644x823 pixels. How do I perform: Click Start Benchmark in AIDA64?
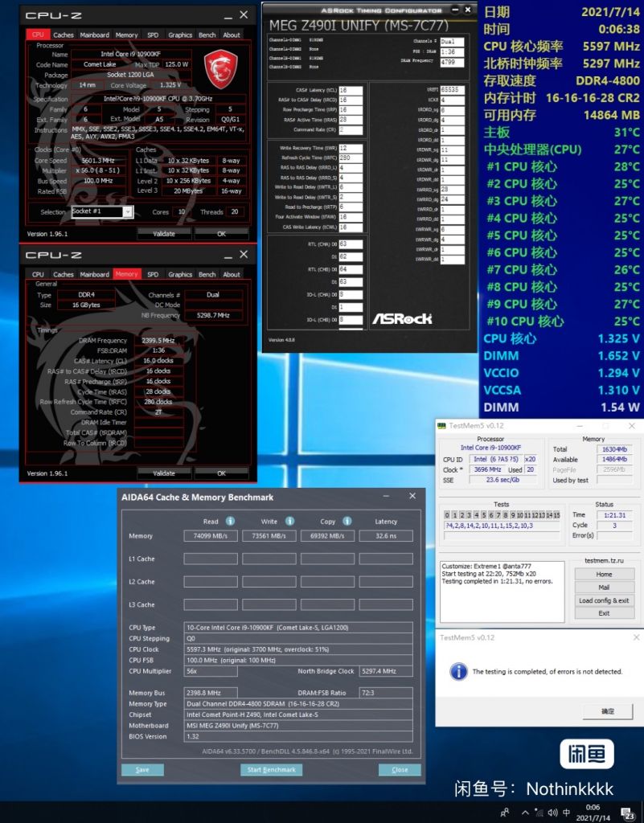(272, 769)
